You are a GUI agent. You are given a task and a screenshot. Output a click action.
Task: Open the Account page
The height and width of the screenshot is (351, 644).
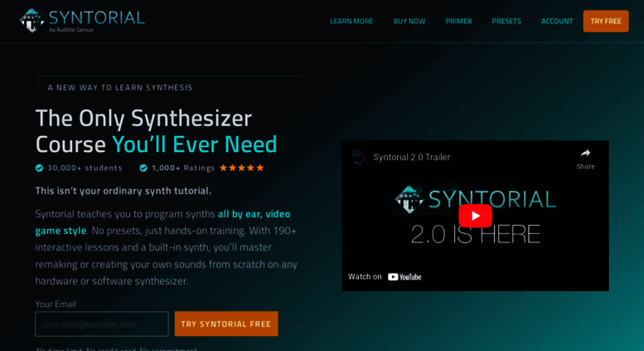[557, 22]
